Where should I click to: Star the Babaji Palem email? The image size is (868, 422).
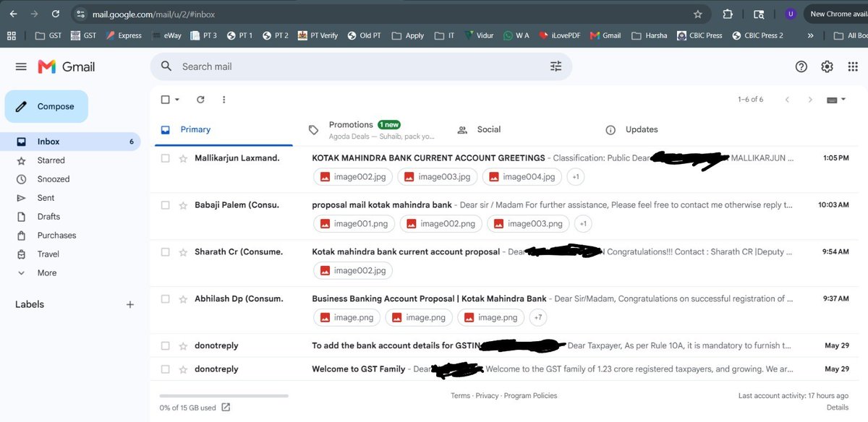coord(183,205)
